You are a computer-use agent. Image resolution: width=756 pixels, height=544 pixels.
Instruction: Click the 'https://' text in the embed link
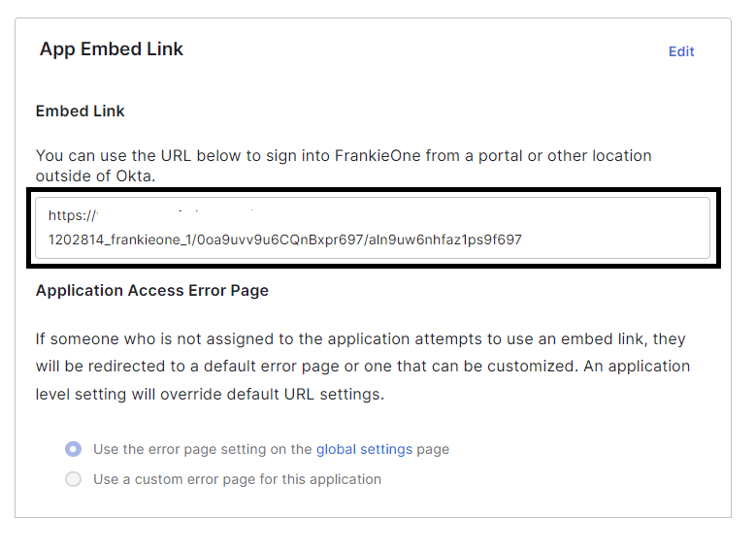72,216
